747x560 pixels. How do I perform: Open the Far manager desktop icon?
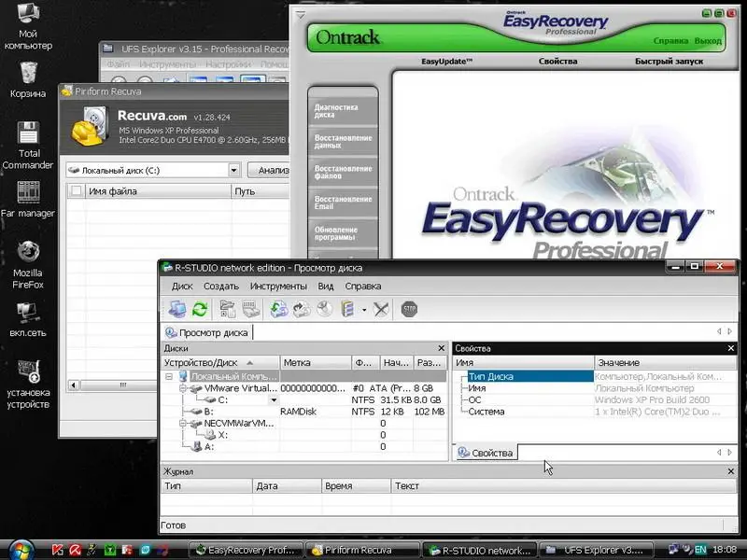(x=28, y=199)
